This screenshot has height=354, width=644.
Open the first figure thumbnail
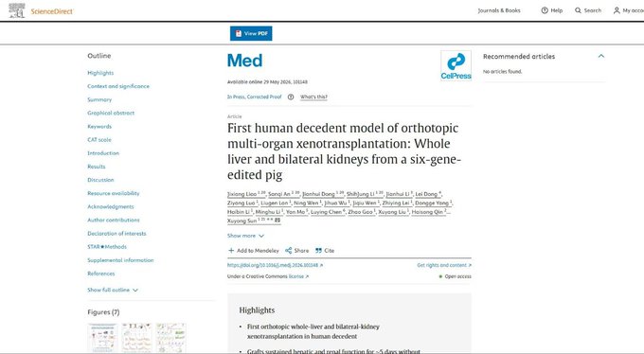pos(102,338)
